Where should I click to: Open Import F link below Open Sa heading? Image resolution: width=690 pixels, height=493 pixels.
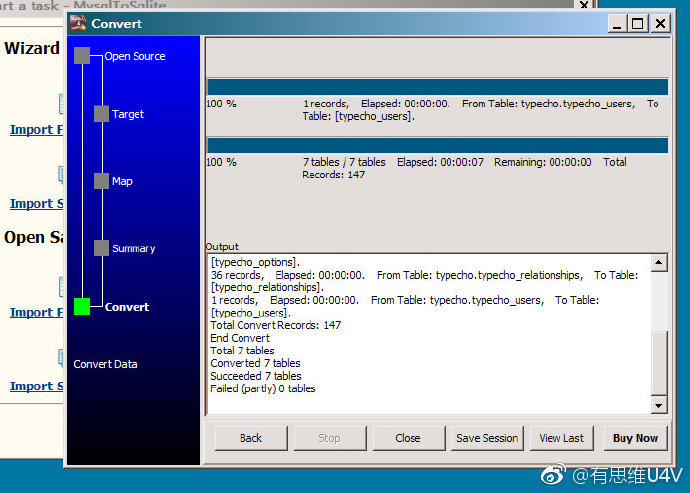(x=37, y=312)
